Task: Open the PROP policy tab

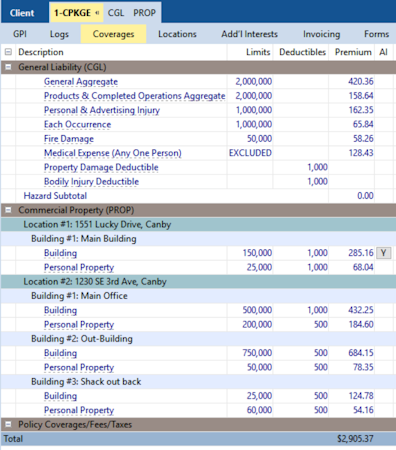Action: point(144,13)
